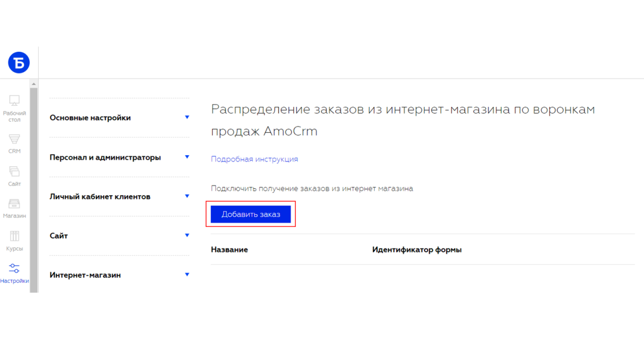Open Курсы in the sidebar

pyautogui.click(x=14, y=241)
